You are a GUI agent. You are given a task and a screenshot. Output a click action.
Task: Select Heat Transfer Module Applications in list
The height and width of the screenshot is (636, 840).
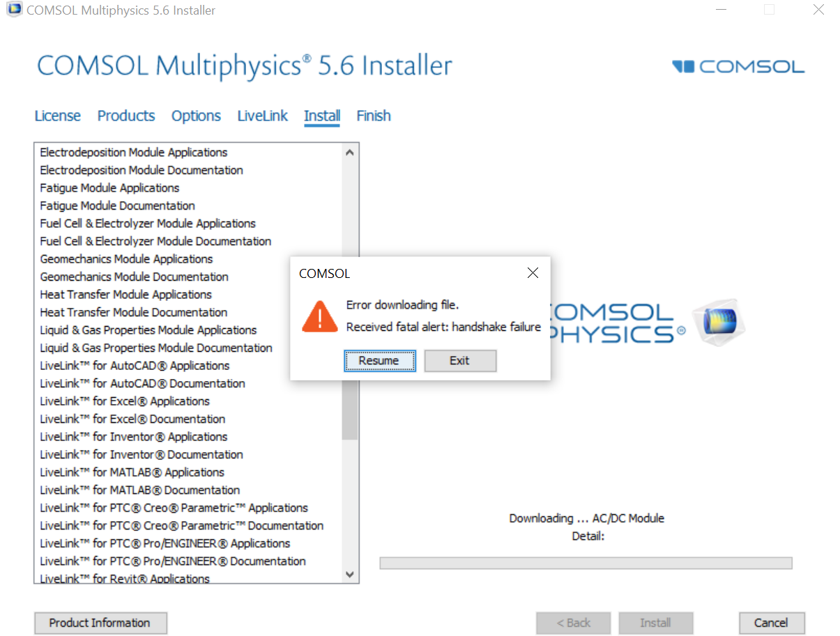tap(126, 295)
